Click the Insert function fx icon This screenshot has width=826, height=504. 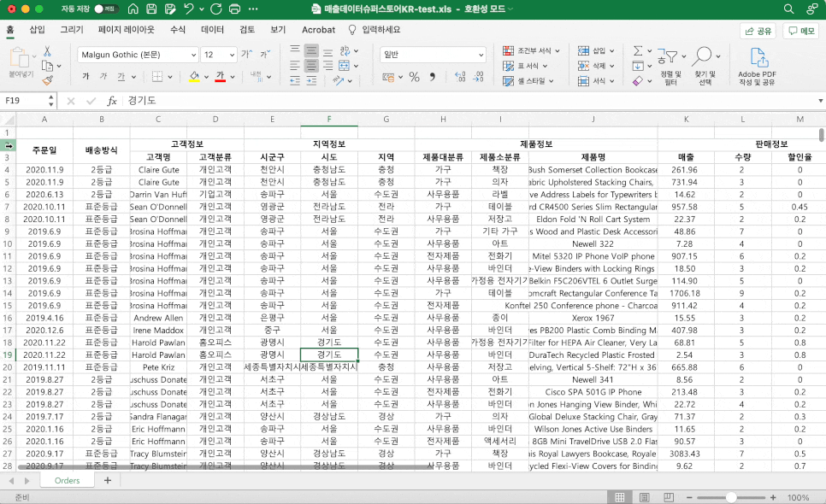[112, 101]
